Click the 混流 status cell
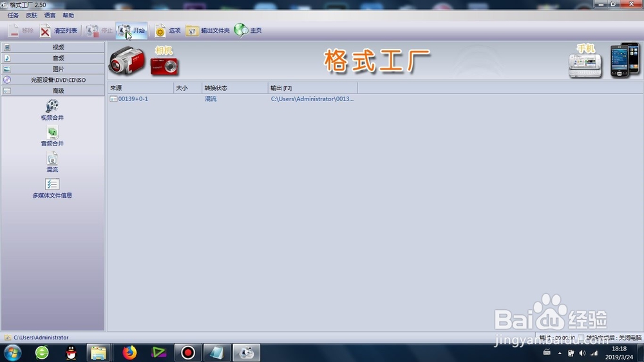The image size is (644, 362). click(x=211, y=99)
